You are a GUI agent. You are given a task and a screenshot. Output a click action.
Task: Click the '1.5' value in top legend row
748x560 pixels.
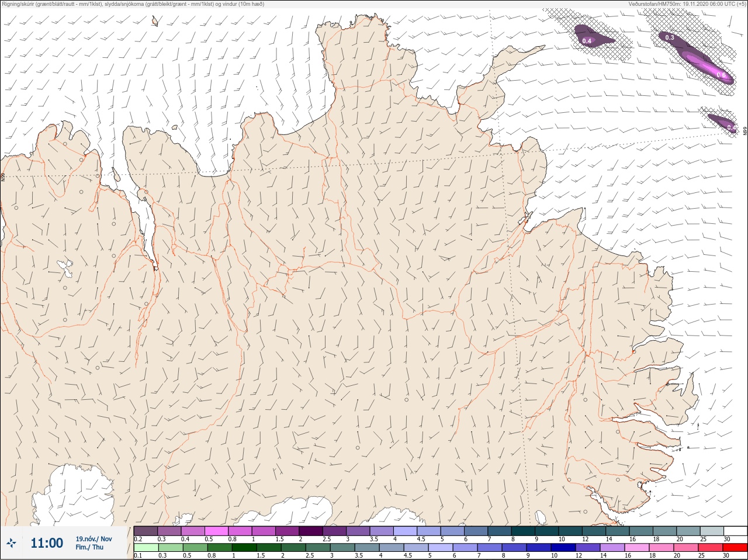pyautogui.click(x=279, y=539)
